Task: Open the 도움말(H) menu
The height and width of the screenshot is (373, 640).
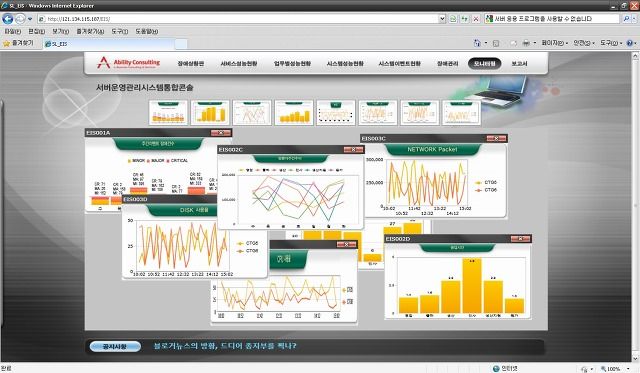Action: point(147,31)
